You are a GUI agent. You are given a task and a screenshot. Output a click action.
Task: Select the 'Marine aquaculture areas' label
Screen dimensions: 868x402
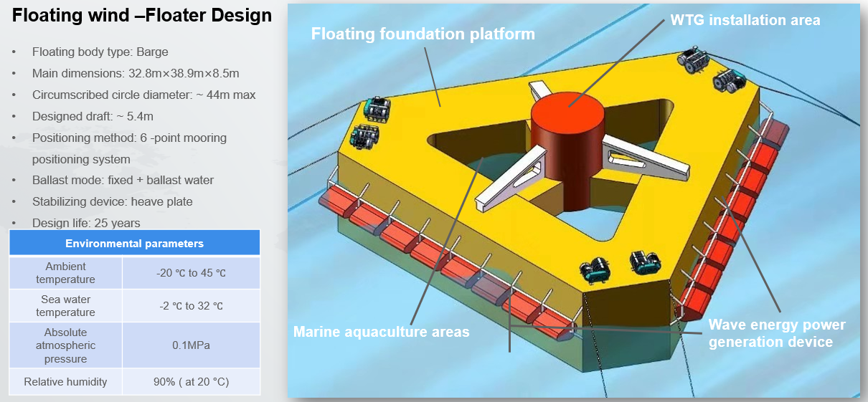[x=381, y=332]
